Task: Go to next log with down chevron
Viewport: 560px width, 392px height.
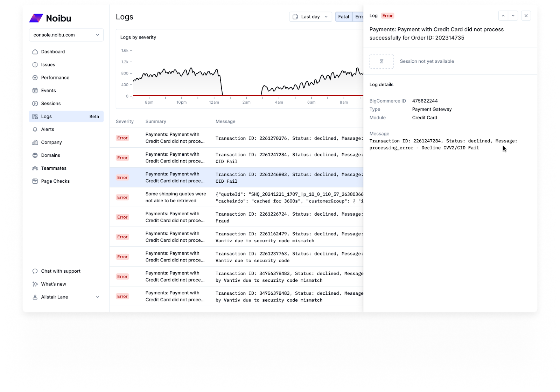Action: pyautogui.click(x=513, y=16)
